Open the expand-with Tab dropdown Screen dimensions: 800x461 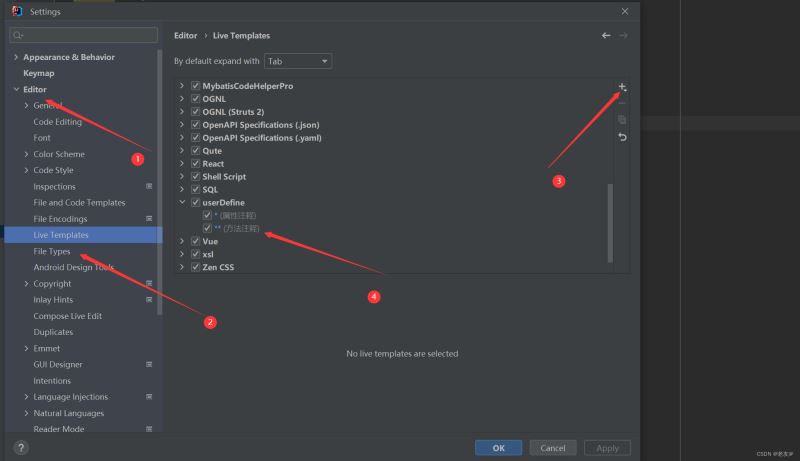(x=298, y=61)
